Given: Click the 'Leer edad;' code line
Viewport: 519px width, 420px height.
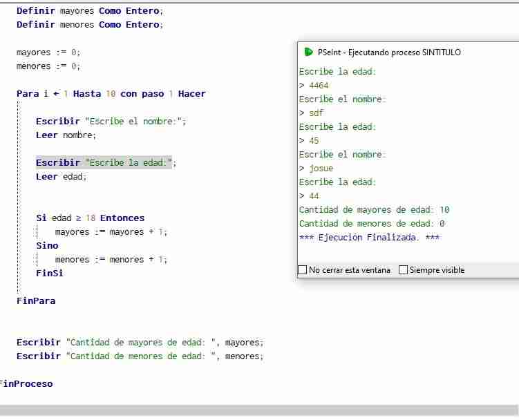Looking at the screenshot, I should click(x=62, y=176).
